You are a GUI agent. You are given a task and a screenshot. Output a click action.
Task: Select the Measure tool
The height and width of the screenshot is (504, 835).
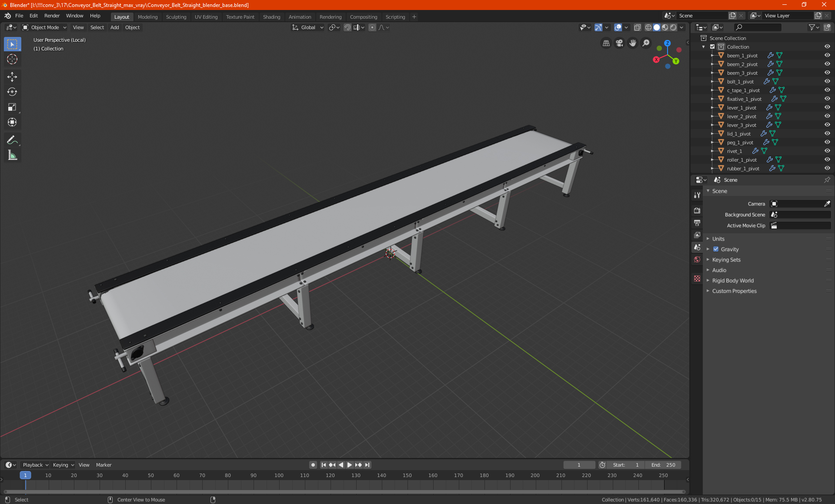[12, 155]
